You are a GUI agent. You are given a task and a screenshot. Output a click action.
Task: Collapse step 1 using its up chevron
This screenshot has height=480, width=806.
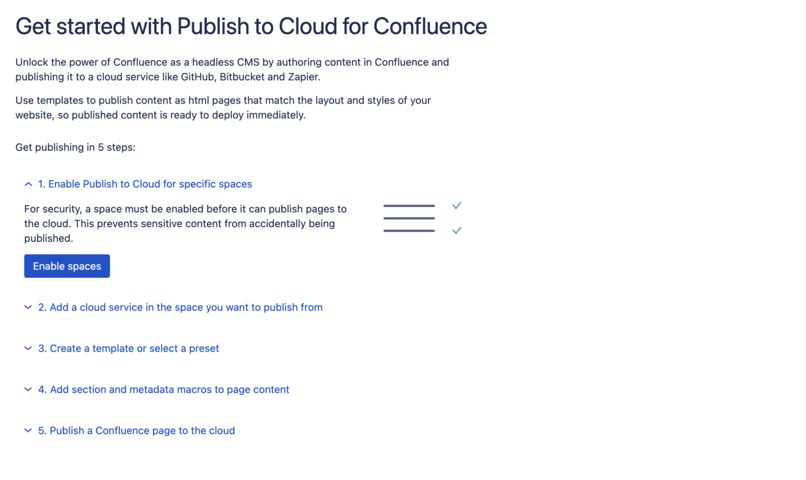[28, 184]
